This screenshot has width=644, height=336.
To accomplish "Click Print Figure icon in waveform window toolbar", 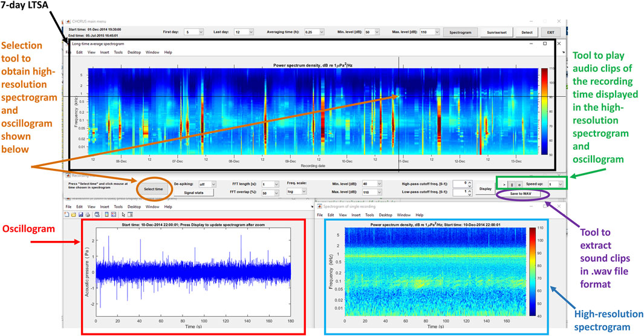I will pos(88,214).
